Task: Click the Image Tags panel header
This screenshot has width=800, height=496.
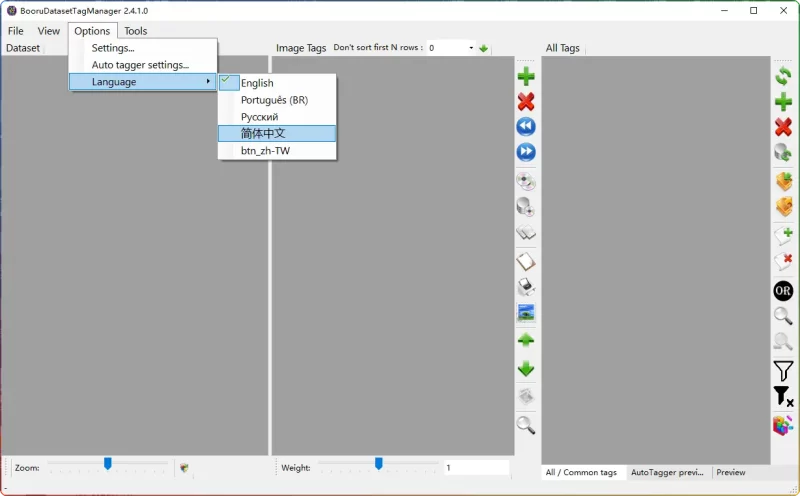Action: point(301,48)
